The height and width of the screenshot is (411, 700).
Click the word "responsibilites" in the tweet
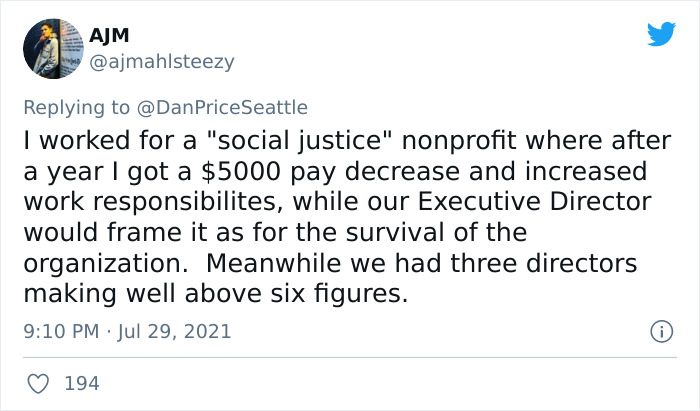coord(206,200)
